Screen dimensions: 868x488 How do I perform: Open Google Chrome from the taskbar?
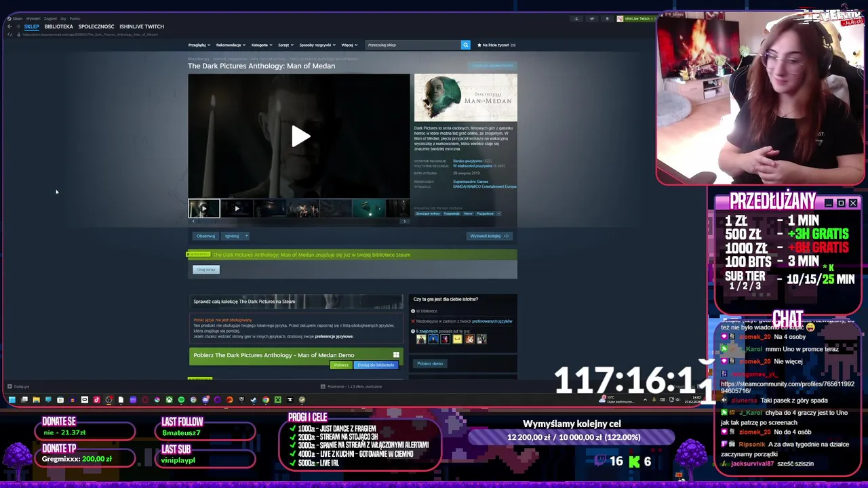coord(266,400)
